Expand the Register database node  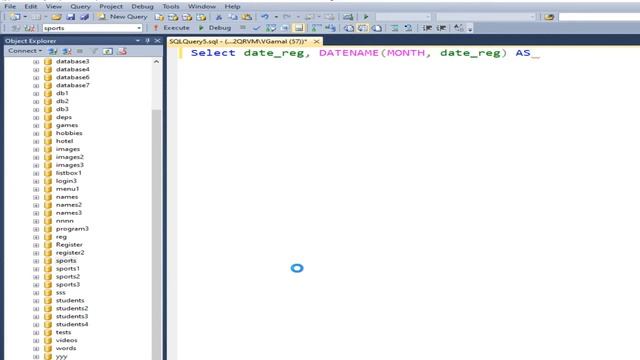[x=36, y=245]
